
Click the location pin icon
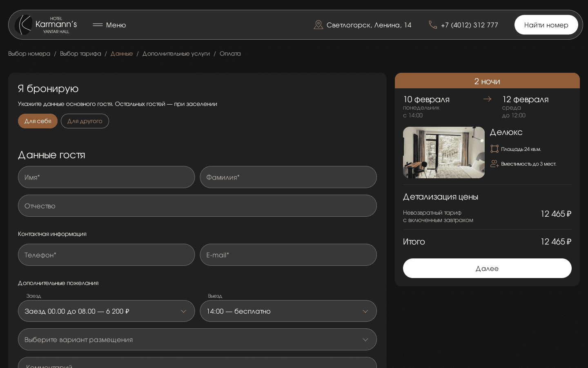[x=318, y=25]
